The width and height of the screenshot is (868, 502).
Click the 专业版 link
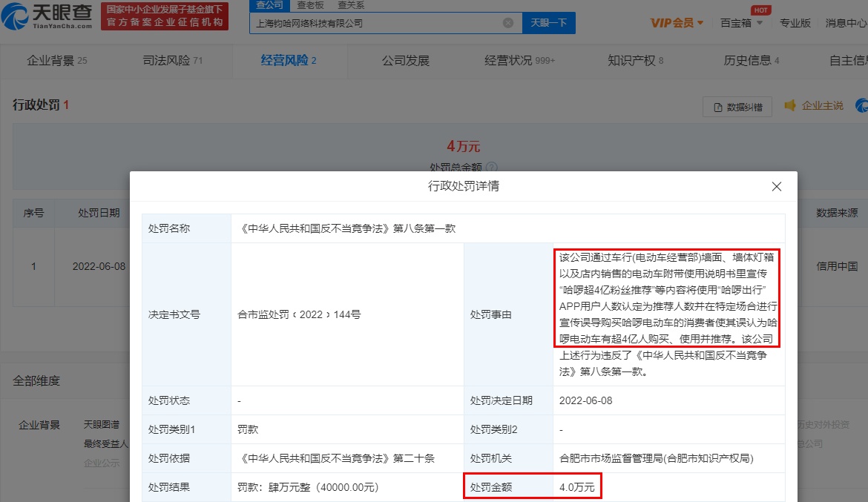(x=795, y=23)
